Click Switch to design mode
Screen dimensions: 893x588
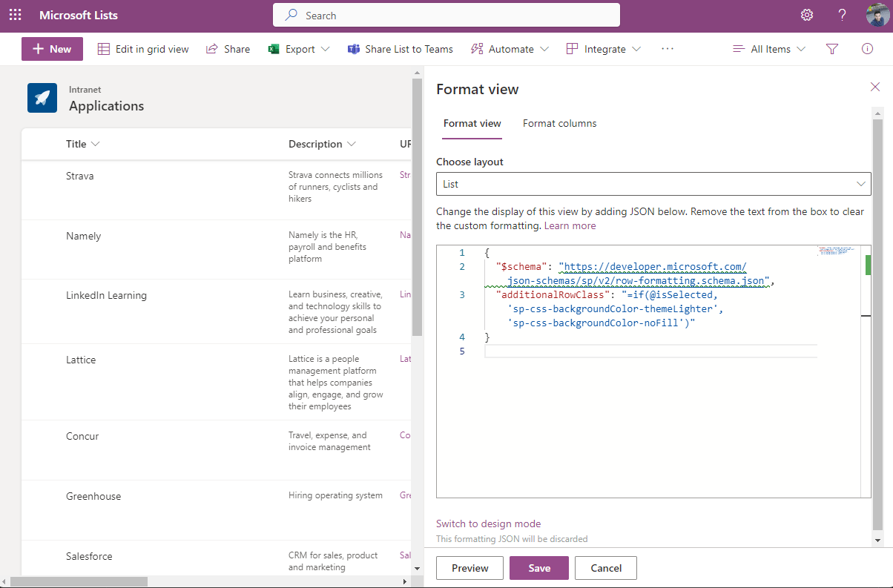coord(488,523)
